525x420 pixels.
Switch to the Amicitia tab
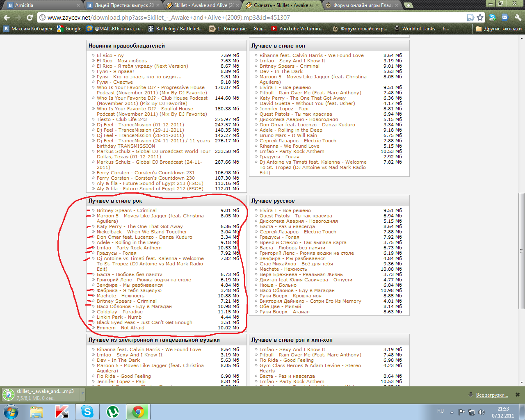(x=41, y=5)
